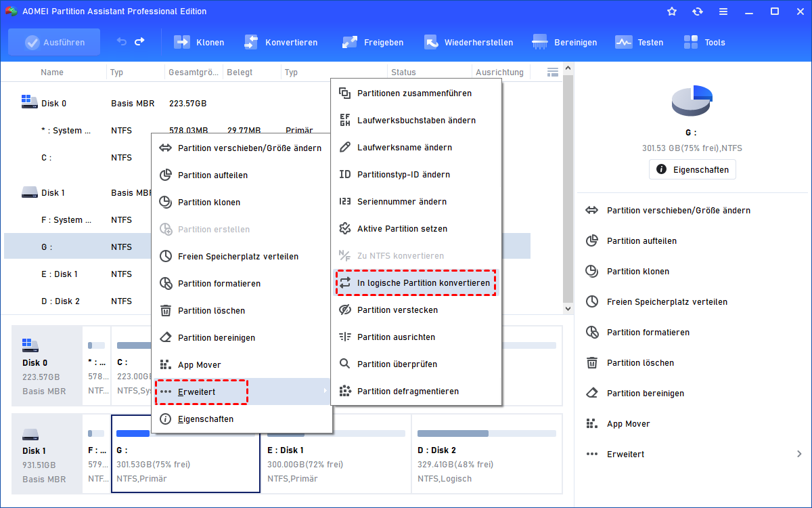
Task: Click the redo arrow icon
Action: [x=139, y=42]
